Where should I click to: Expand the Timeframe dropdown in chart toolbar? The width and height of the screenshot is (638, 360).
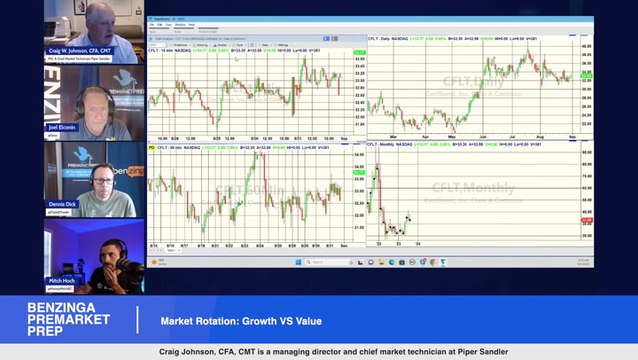coord(180,45)
